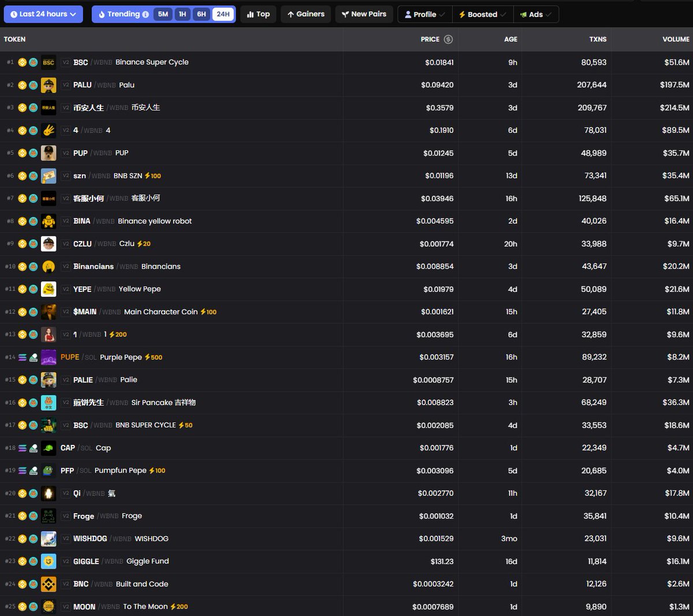Click the GIGGLE token smiley icon

coord(49,561)
